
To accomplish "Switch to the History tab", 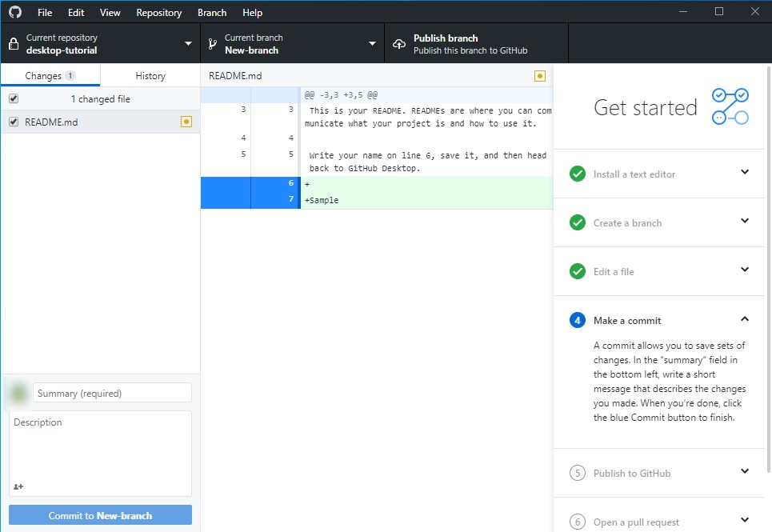I will tap(150, 75).
